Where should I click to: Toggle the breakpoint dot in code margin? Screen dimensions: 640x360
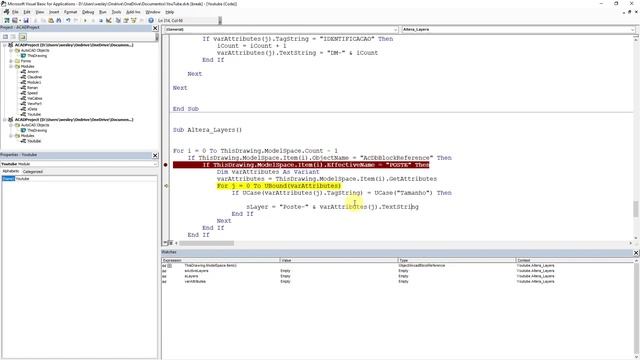click(x=165, y=165)
